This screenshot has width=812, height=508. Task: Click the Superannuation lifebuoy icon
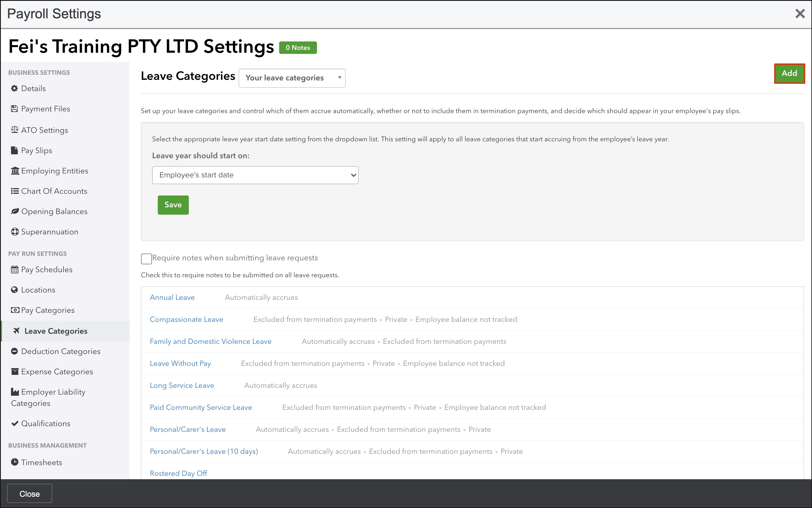pyautogui.click(x=15, y=232)
